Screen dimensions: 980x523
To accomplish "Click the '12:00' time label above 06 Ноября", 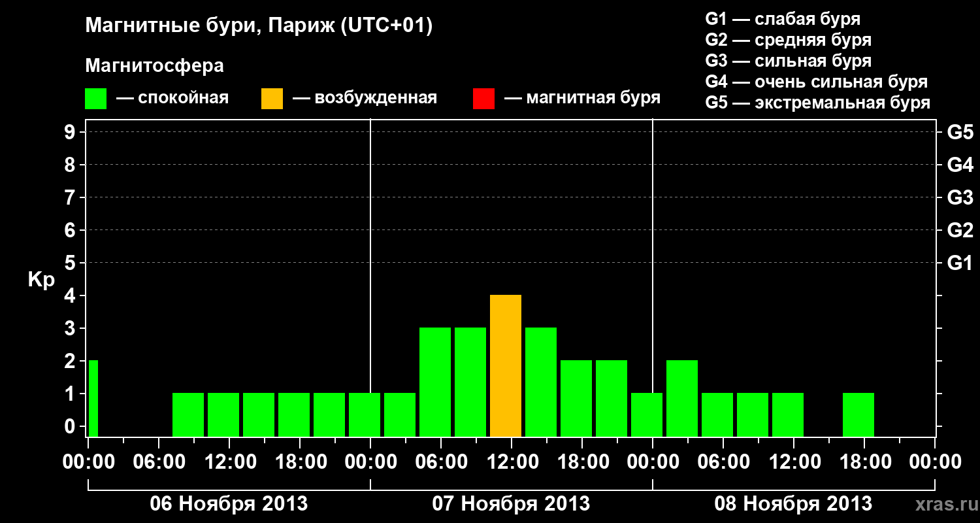I will pyautogui.click(x=229, y=462).
